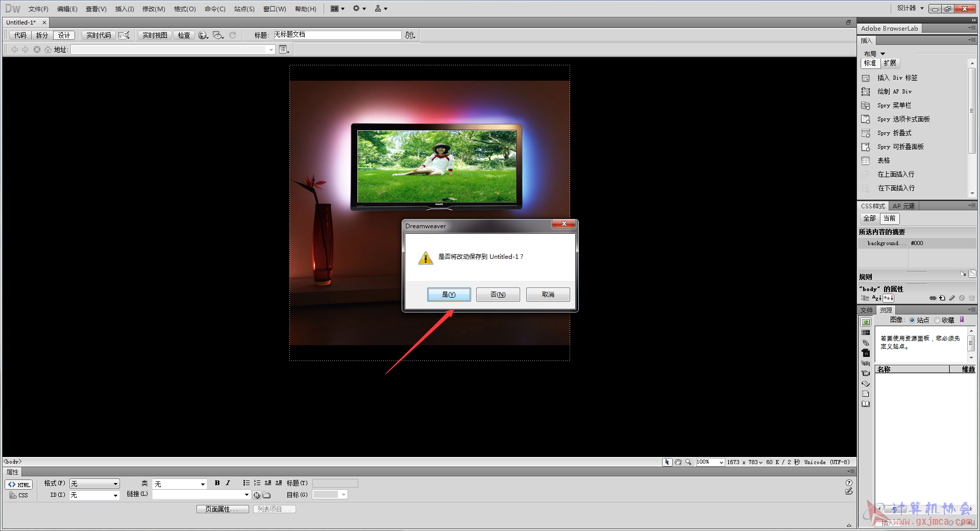
Task: Switch to the AP Elements tab
Action: coord(903,206)
